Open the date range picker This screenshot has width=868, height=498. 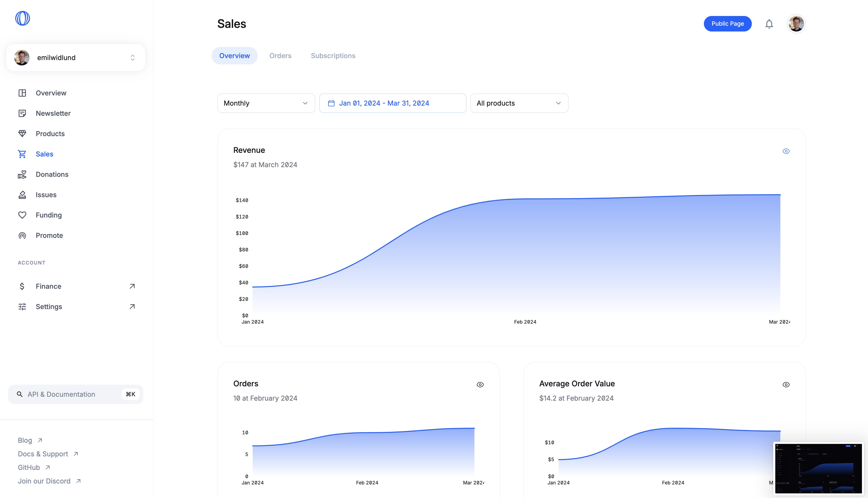392,103
